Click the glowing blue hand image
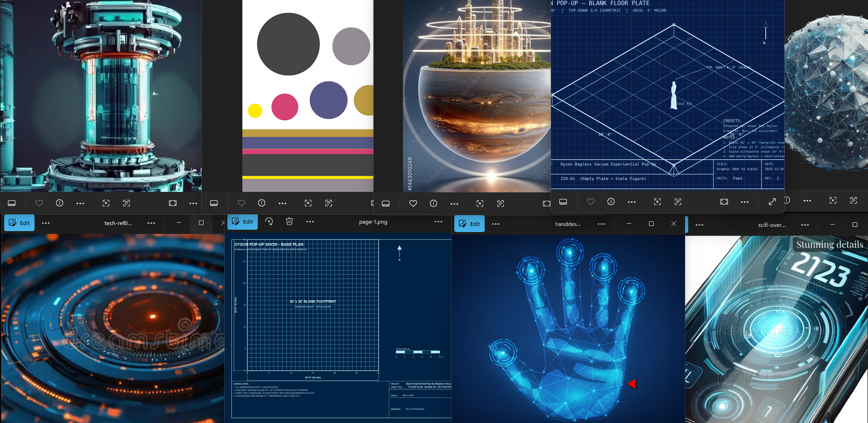868x423 pixels. tap(568, 329)
